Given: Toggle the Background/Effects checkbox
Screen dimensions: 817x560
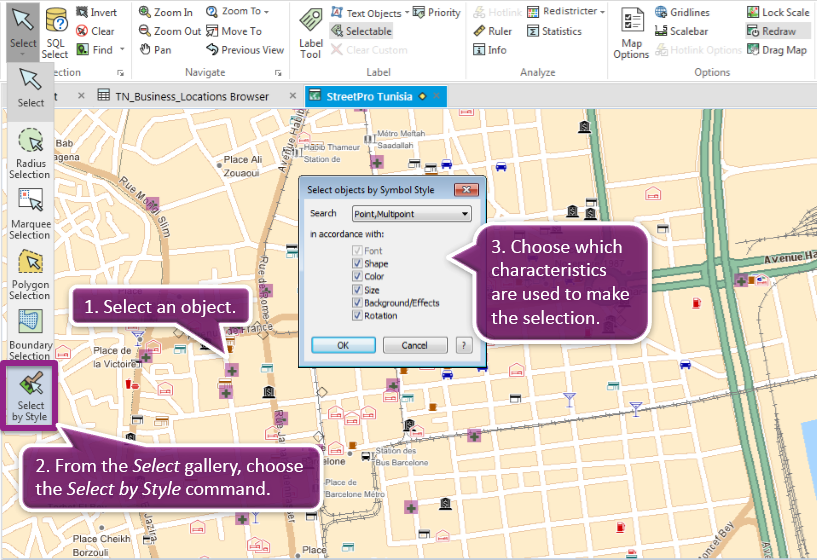Looking at the screenshot, I should pos(357,303).
